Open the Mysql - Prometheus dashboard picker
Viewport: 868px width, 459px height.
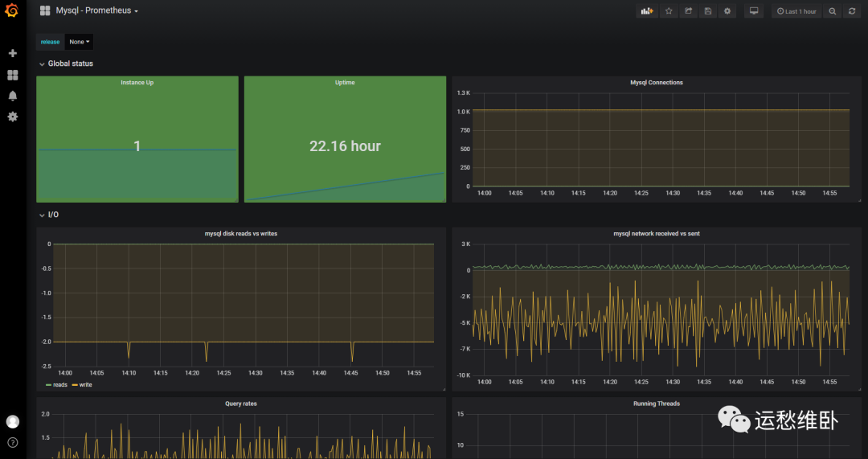[97, 10]
